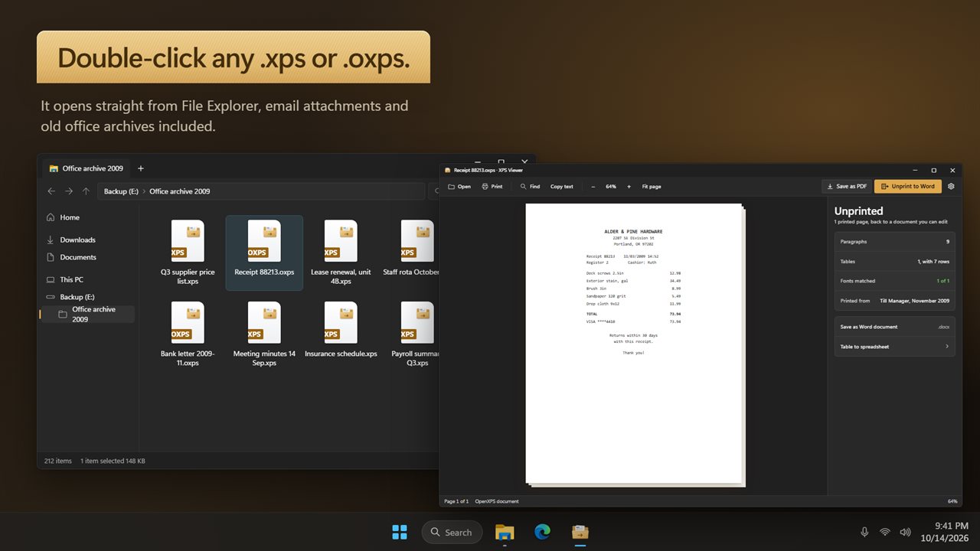Select Save as Word document option
The width and height of the screenshot is (980, 551).
tap(895, 327)
